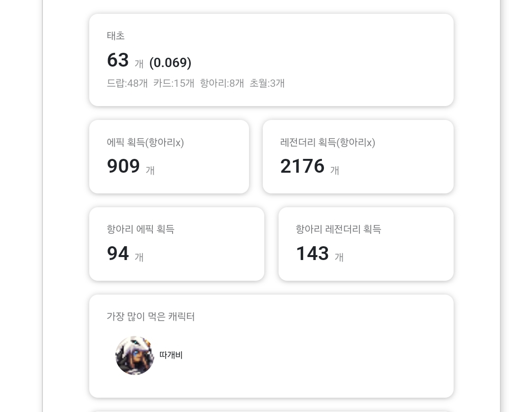The image size is (532, 412).
Task: Select the 따개비 character name
Action: (171, 355)
